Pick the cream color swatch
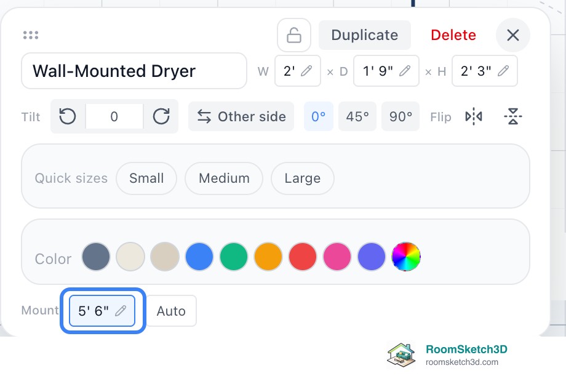 [130, 257]
